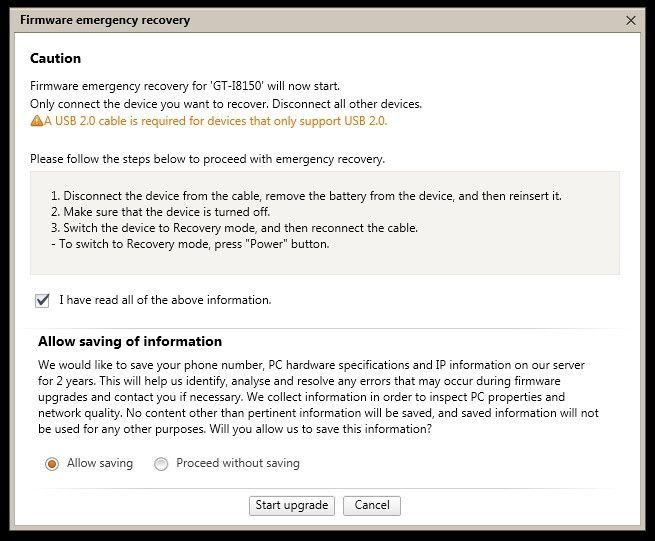Image resolution: width=655 pixels, height=541 pixels.
Task: Click step 2 'Make sure the device is turned off'
Action: coord(160,212)
